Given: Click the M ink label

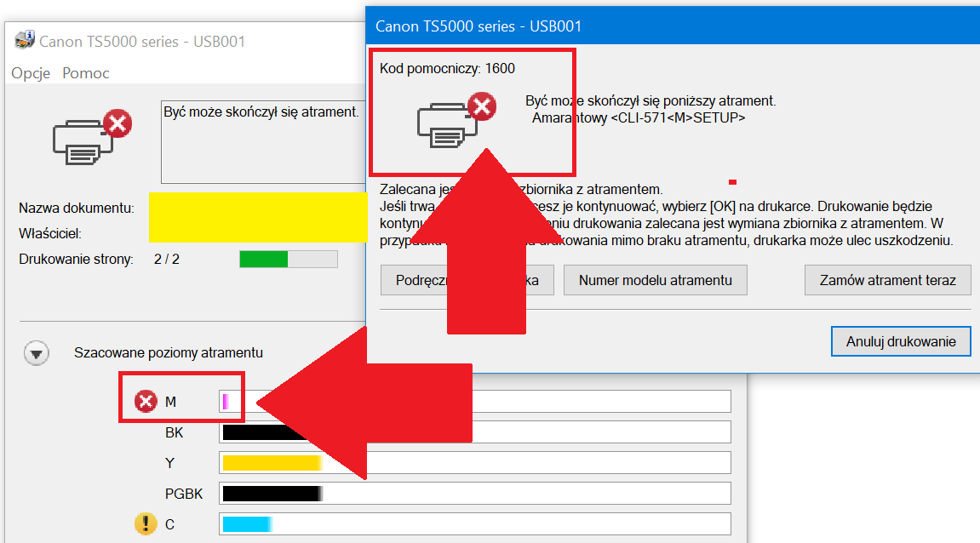Looking at the screenshot, I should (170, 402).
